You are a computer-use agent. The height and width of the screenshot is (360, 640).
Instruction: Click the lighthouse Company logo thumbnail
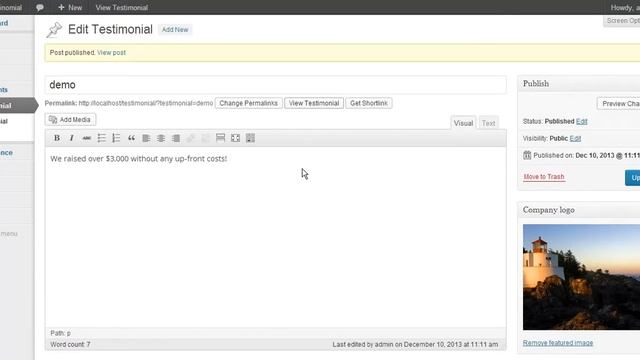[x=581, y=277]
